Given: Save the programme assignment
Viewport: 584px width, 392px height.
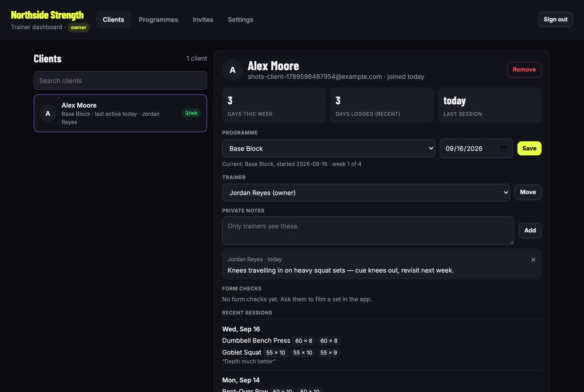Looking at the screenshot, I should coord(529,148).
